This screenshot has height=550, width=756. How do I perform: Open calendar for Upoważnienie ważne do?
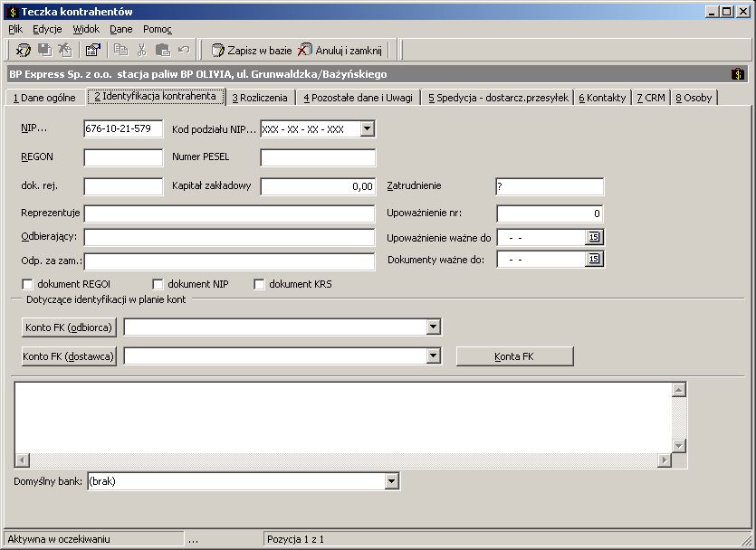pos(594,237)
